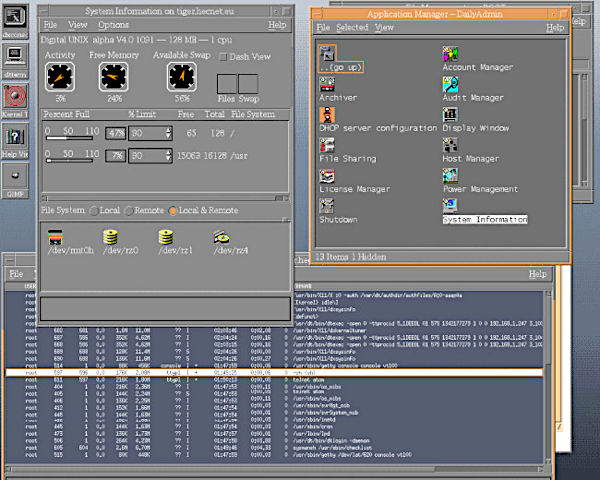The height and width of the screenshot is (480, 600).
Task: Open the Archiver application icon
Action: point(327,85)
